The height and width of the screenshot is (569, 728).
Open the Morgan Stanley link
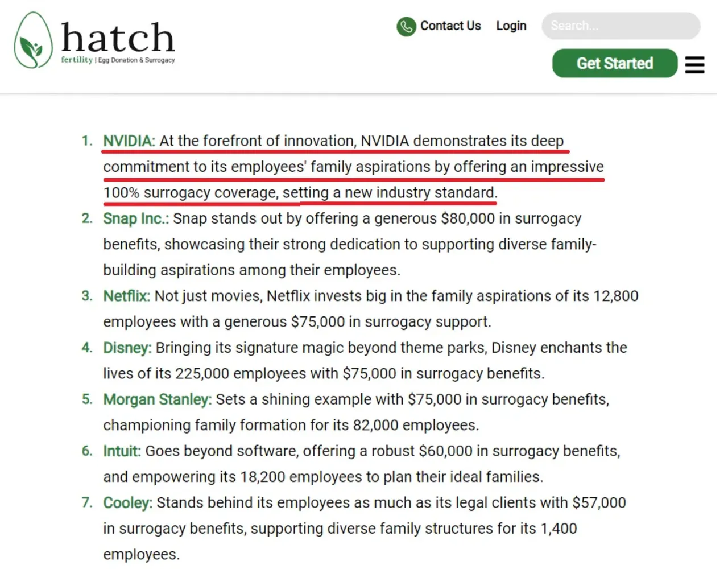click(157, 400)
